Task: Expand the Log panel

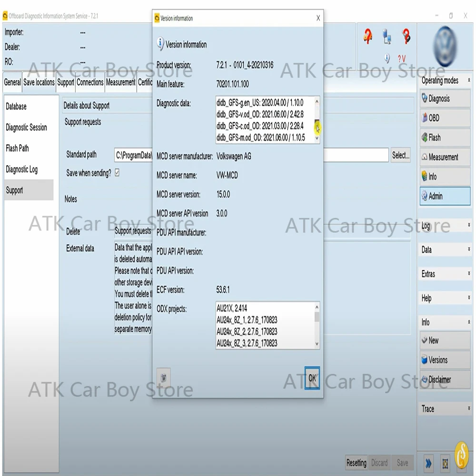Action: pos(443,225)
